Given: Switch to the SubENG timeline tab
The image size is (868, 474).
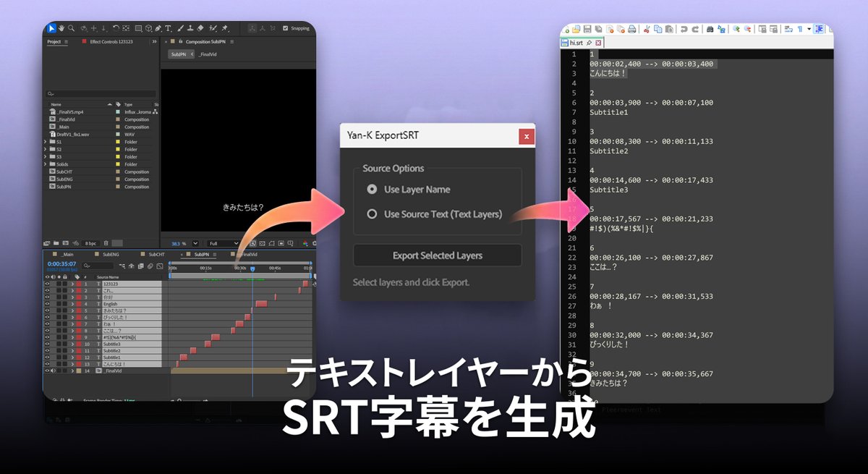Looking at the screenshot, I should tap(110, 255).
